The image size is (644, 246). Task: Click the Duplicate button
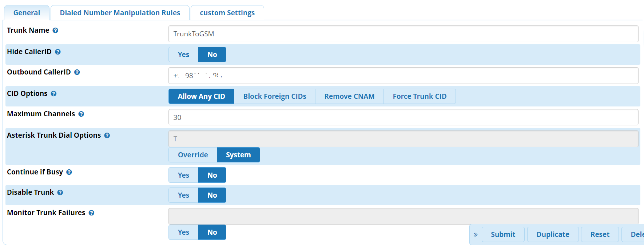[553, 234]
